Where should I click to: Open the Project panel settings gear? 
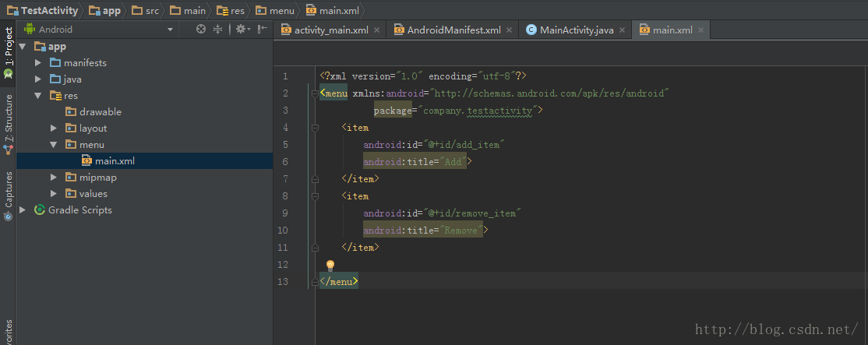(x=241, y=30)
